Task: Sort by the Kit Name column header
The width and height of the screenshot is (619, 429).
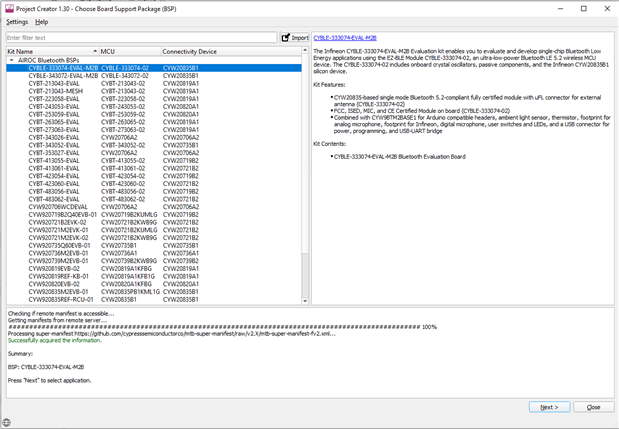Action: pyautogui.click(x=53, y=51)
